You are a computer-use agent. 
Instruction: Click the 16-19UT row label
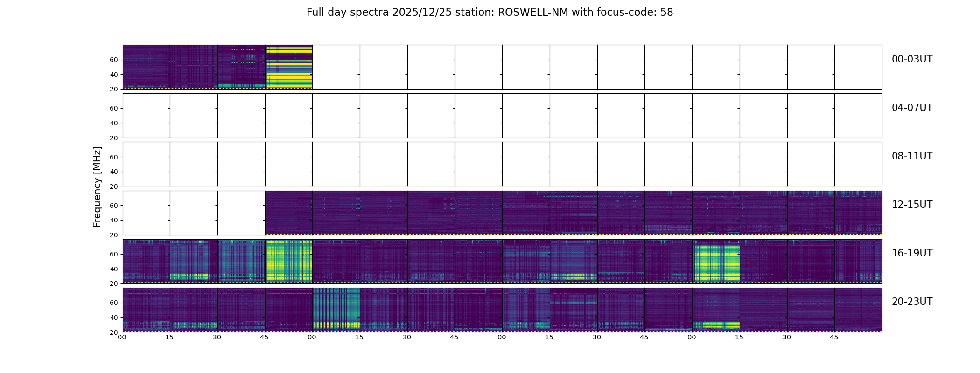coord(912,253)
